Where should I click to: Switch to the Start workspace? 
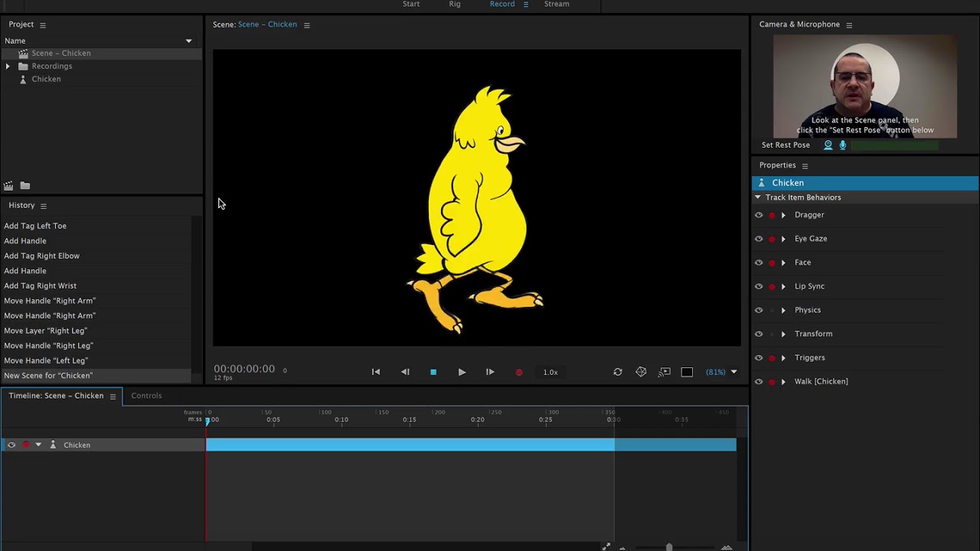click(x=411, y=4)
